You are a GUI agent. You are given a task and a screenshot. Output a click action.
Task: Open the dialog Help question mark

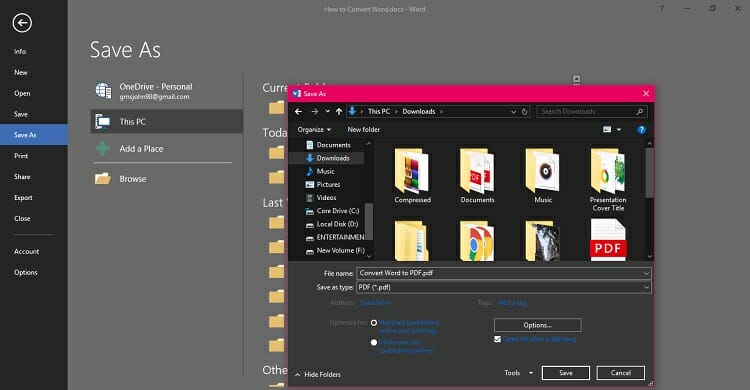point(641,130)
